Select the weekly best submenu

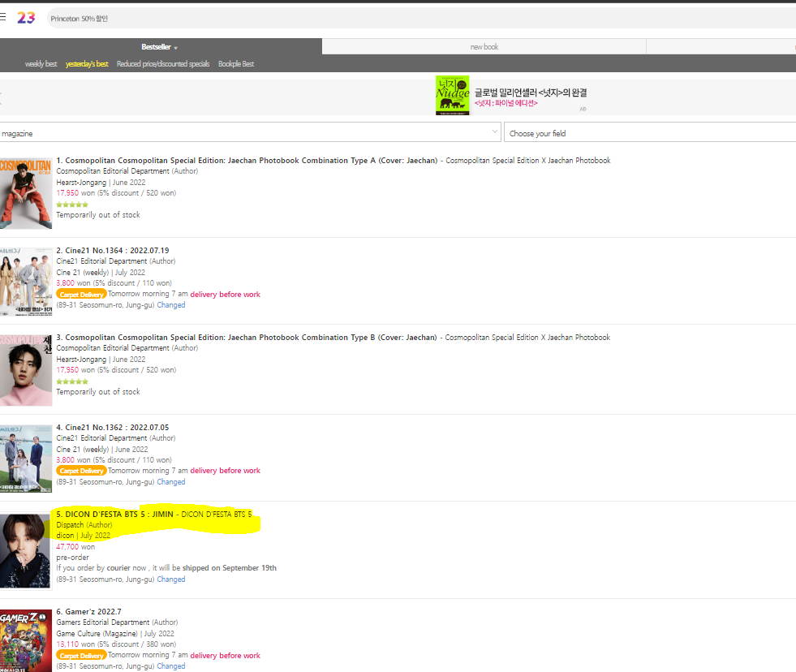point(41,64)
